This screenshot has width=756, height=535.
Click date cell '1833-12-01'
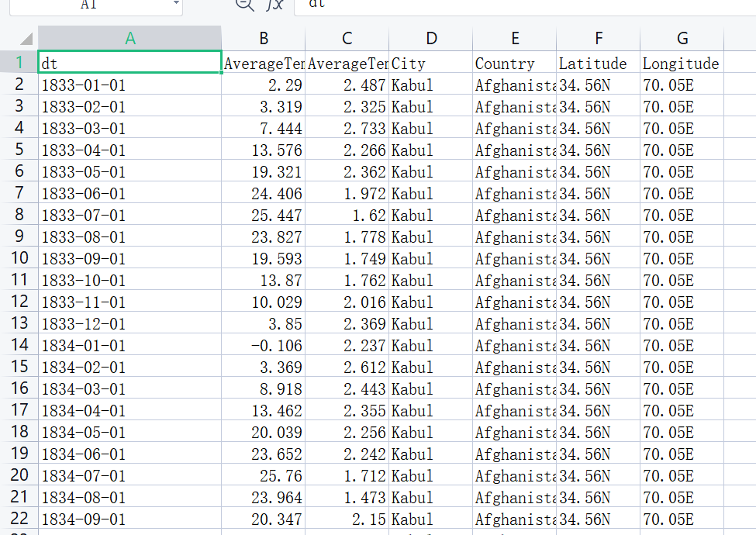coord(129,323)
